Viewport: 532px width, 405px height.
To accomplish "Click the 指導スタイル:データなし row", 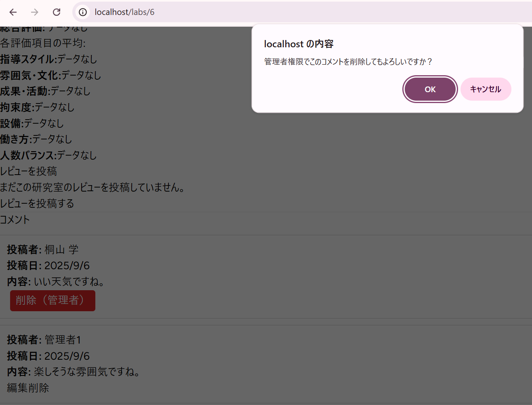I will 48,59.
